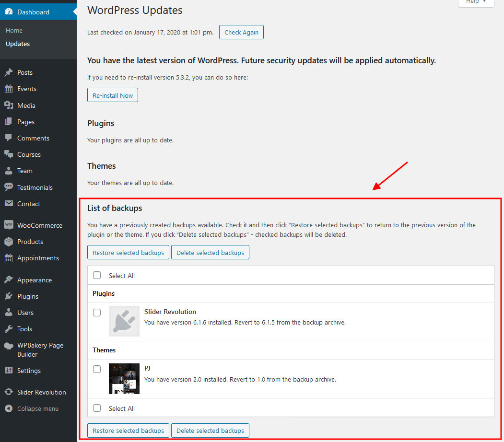Screen dimensions: 504x442
Task: Check the Slider Revolution backup checkbox
Action: coord(97,313)
